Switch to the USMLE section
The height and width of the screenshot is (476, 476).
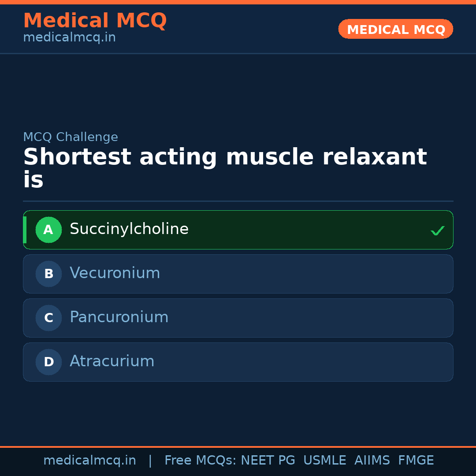(x=325, y=460)
